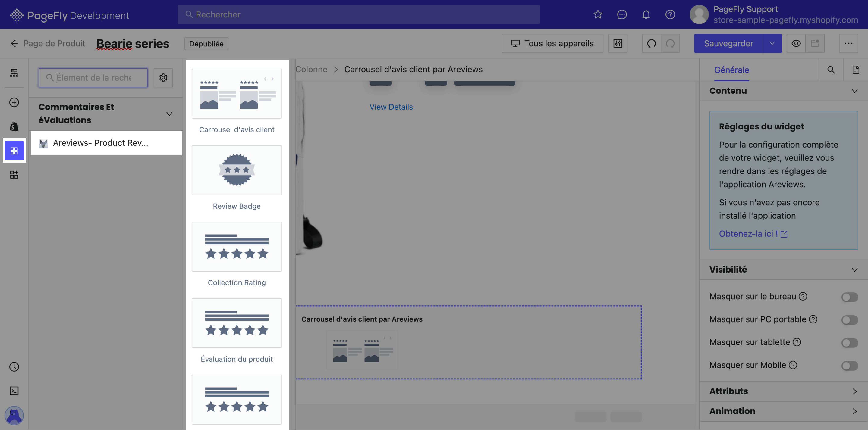Collapse the Contenu section
Image resolution: width=868 pixels, height=430 pixels.
click(854, 91)
